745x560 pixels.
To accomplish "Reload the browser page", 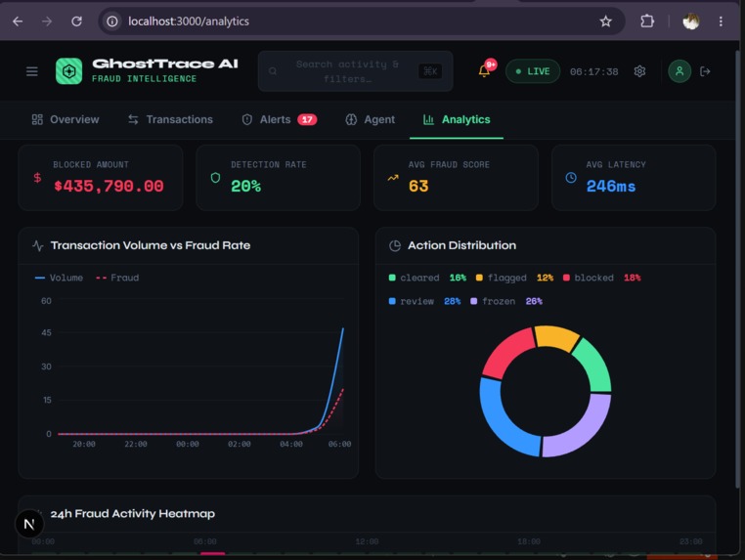I will 76,22.
